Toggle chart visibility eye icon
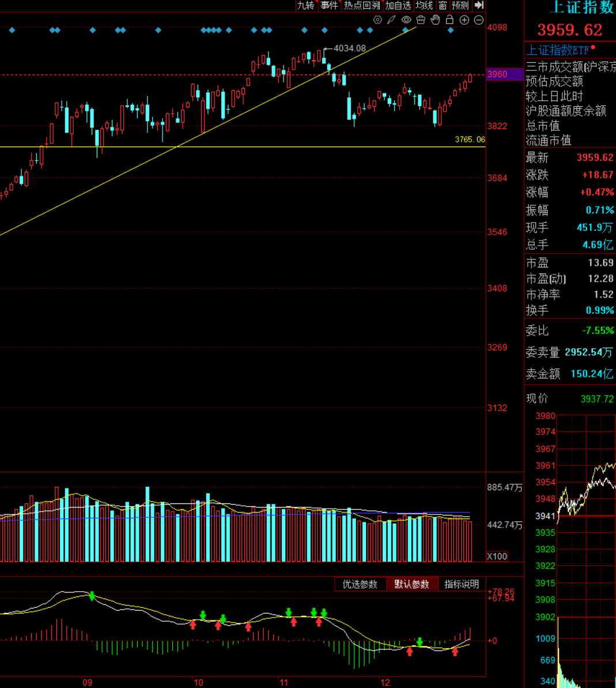 406,20
